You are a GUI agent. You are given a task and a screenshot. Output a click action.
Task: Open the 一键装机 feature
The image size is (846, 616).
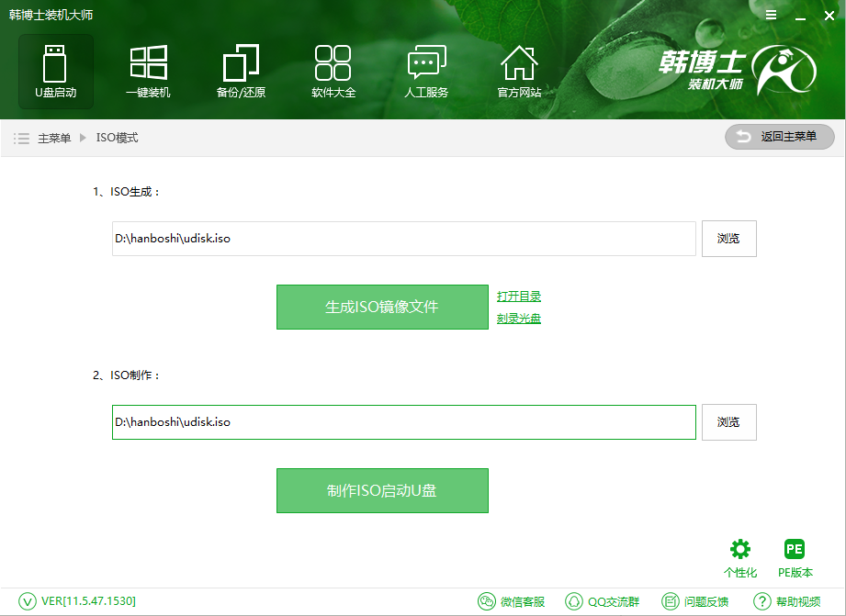pos(148,72)
